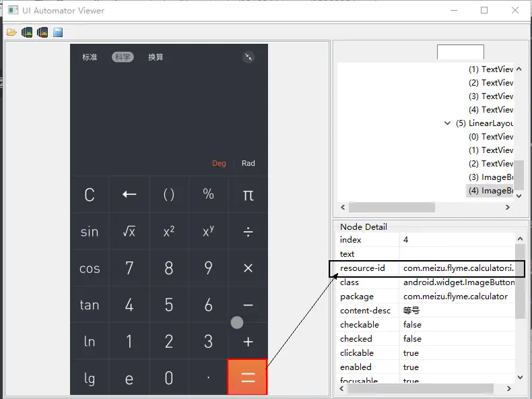Tap the equals key on calculator

[248, 377]
